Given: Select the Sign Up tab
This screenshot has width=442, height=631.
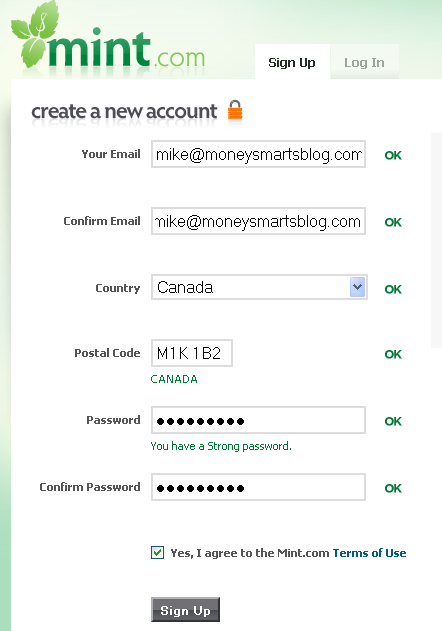Looking at the screenshot, I should click(x=292, y=62).
